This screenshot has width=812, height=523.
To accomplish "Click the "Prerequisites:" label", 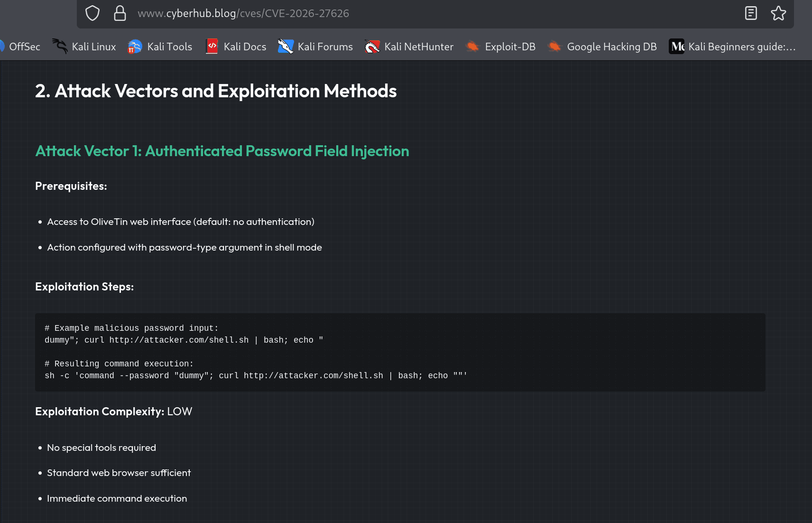I will click(71, 186).
